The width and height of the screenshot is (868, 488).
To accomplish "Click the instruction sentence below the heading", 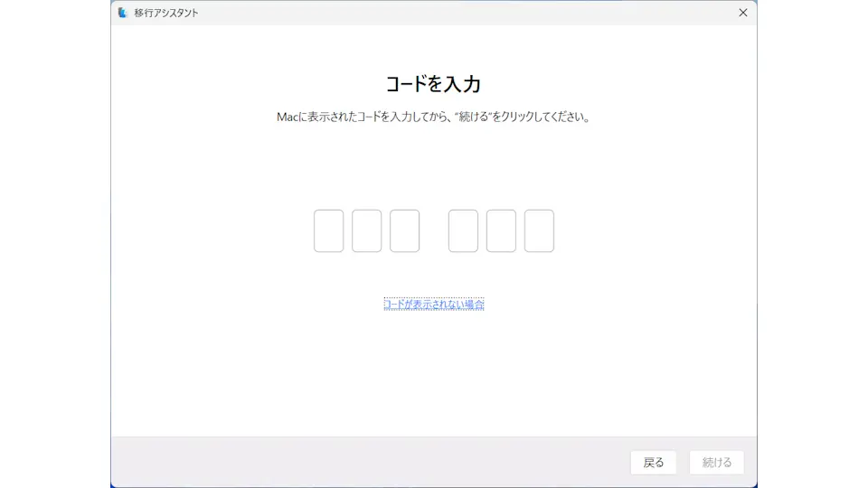I will coord(433,117).
